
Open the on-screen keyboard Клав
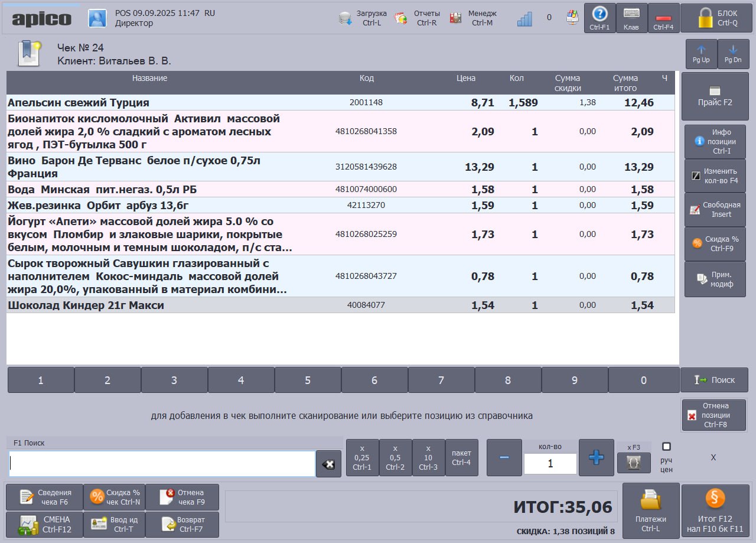click(x=631, y=18)
